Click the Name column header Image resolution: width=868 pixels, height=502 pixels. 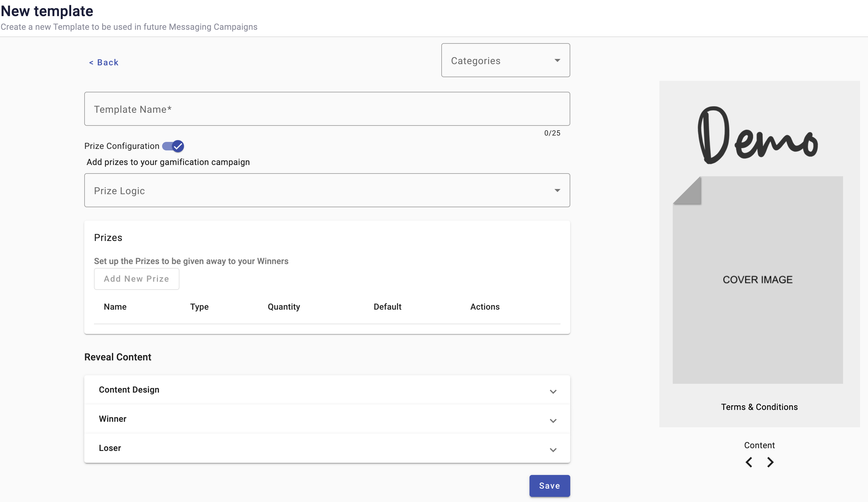(115, 307)
